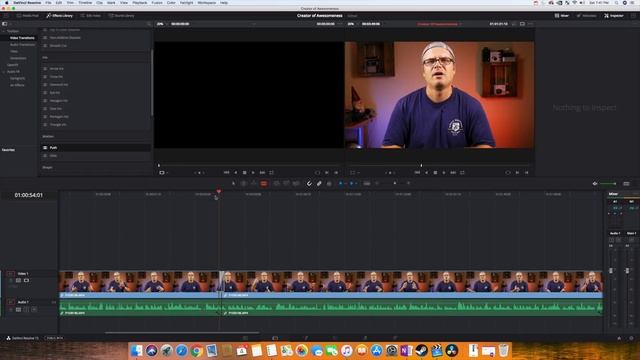Stop playback in the source viewer
Screen dimensions: 640x360
click(x=244, y=173)
